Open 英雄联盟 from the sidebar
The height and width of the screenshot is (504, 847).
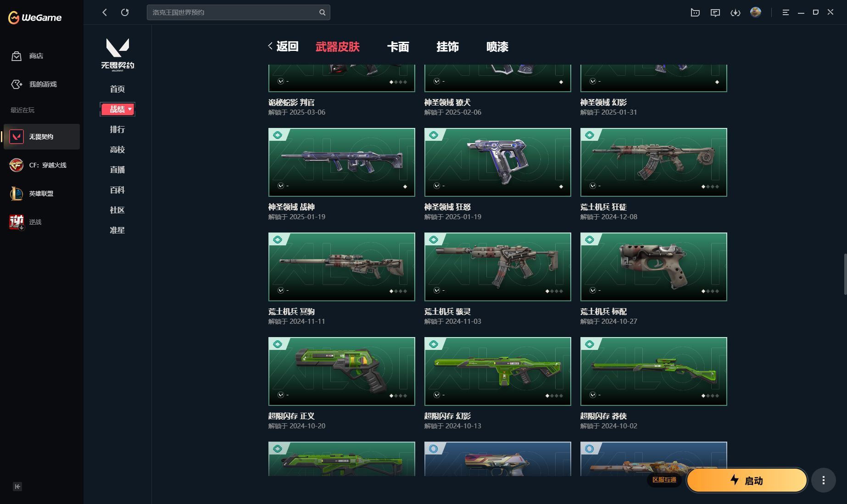(40, 194)
